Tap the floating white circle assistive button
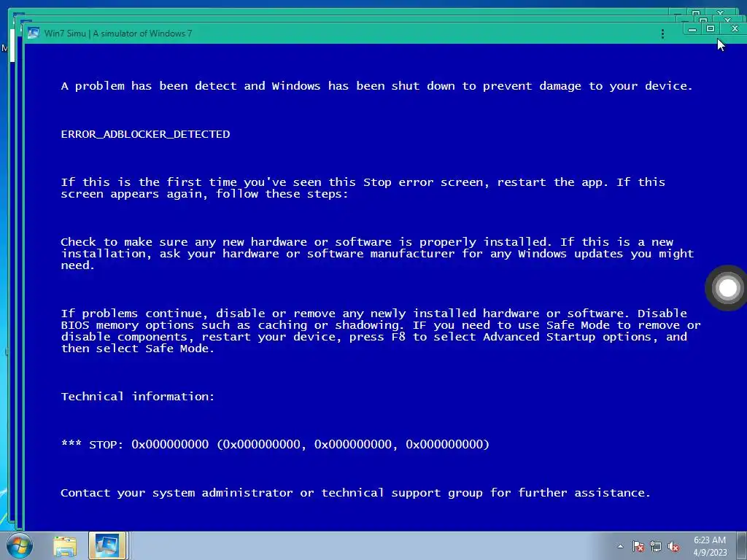This screenshot has height=560, width=747. (727, 287)
